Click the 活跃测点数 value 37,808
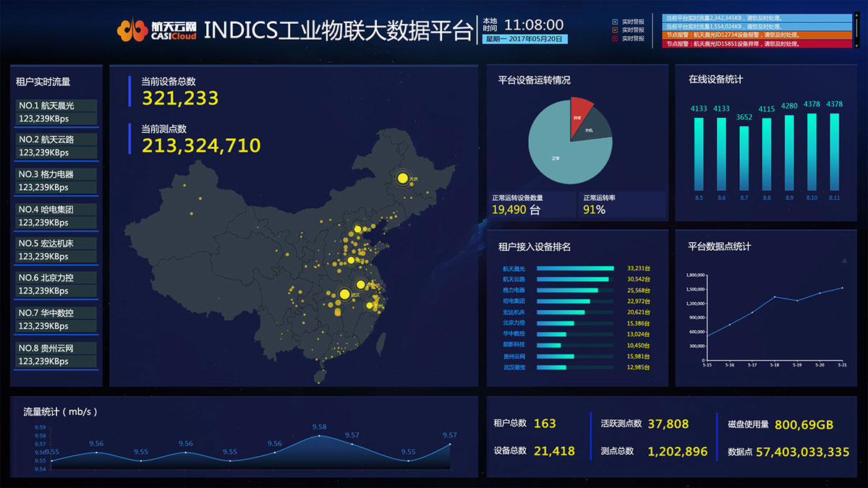This screenshot has height=488, width=868. 668,424
